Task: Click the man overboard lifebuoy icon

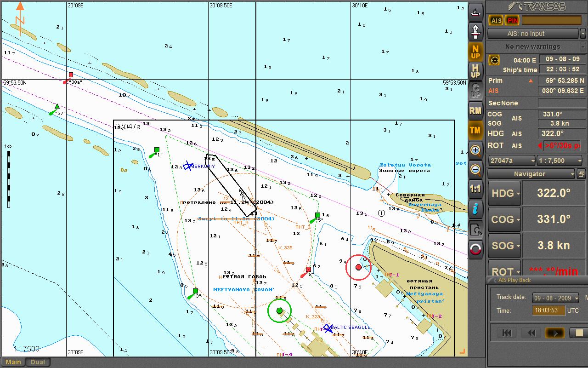Action: click(x=475, y=249)
